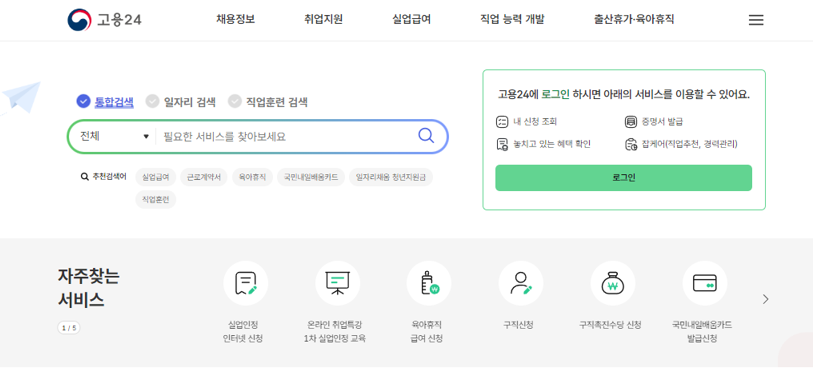Click the 잡케어(직업추천, 경력관리) text
The height and width of the screenshot is (375, 813).
(x=689, y=144)
